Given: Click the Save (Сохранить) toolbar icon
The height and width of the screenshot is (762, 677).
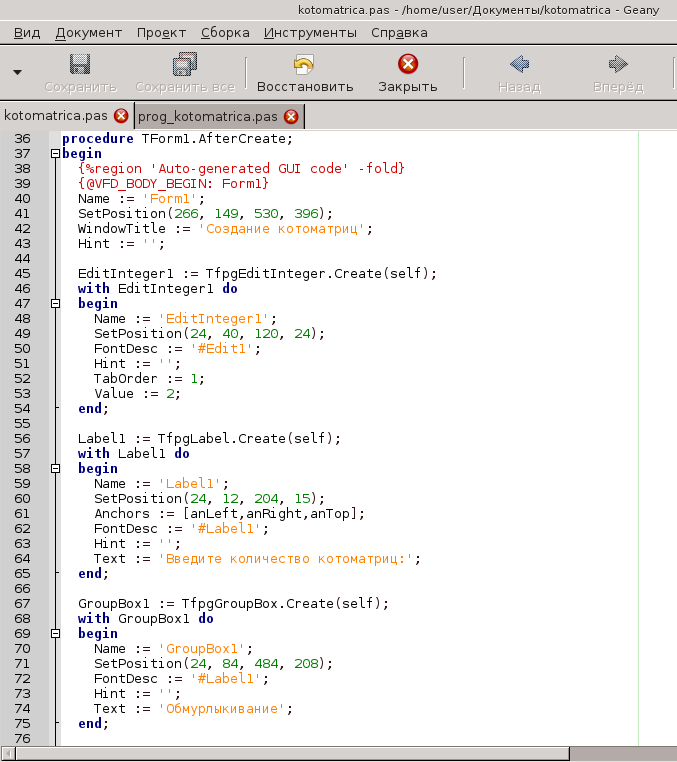Looking at the screenshot, I should click(x=80, y=65).
